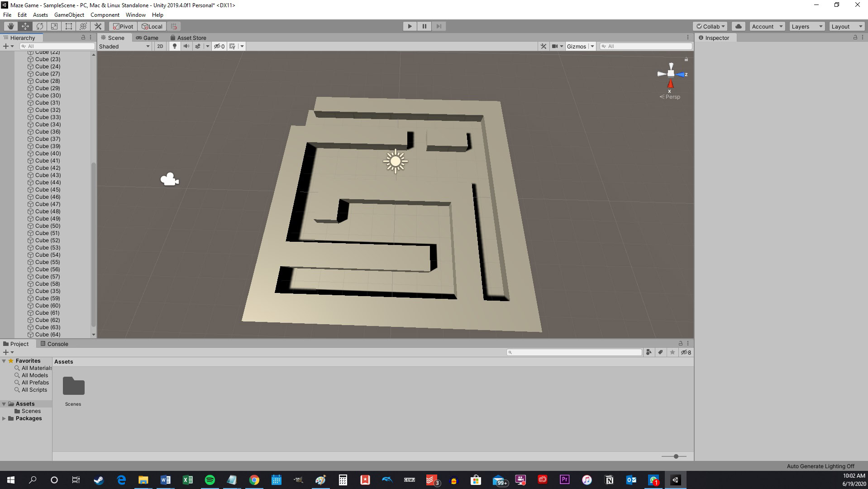Switch handle position from Pivot to Center
Viewport: 868px width, 489px height.
pyautogui.click(x=123, y=26)
